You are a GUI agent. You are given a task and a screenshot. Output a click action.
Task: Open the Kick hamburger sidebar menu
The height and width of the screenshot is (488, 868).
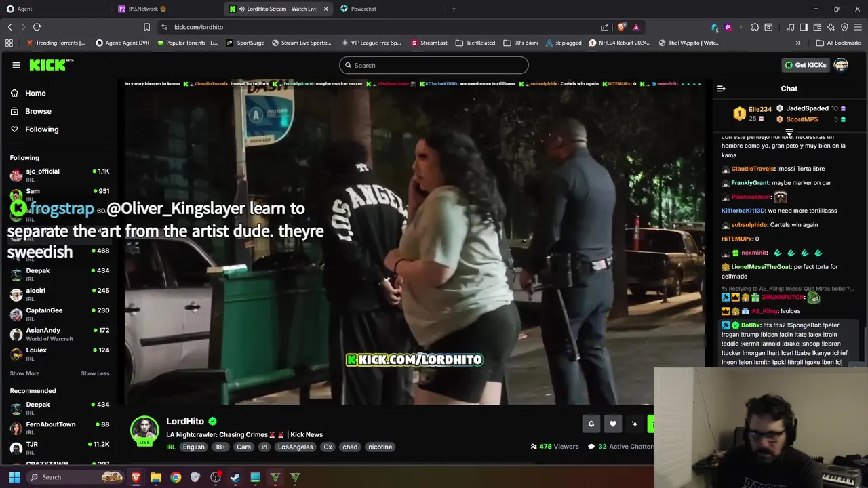[16, 65]
